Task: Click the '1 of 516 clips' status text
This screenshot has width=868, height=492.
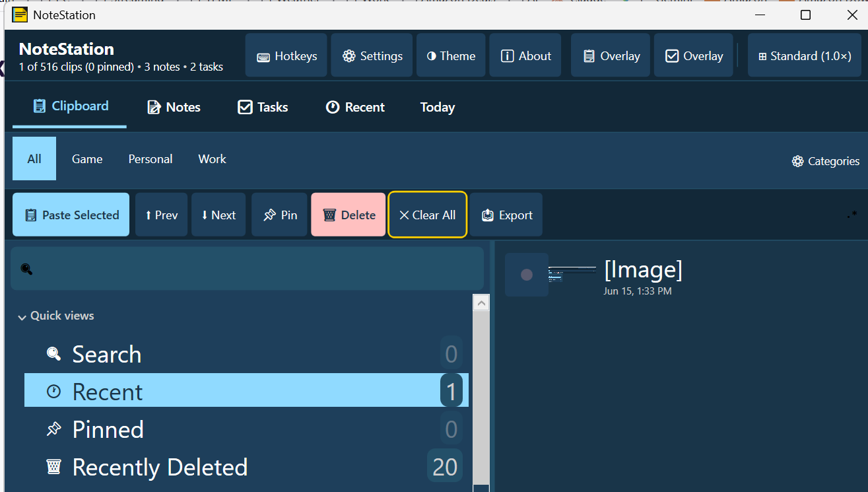Action: click(121, 67)
